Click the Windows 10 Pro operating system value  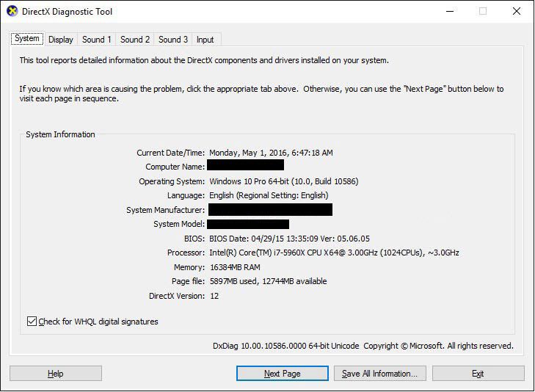click(284, 181)
